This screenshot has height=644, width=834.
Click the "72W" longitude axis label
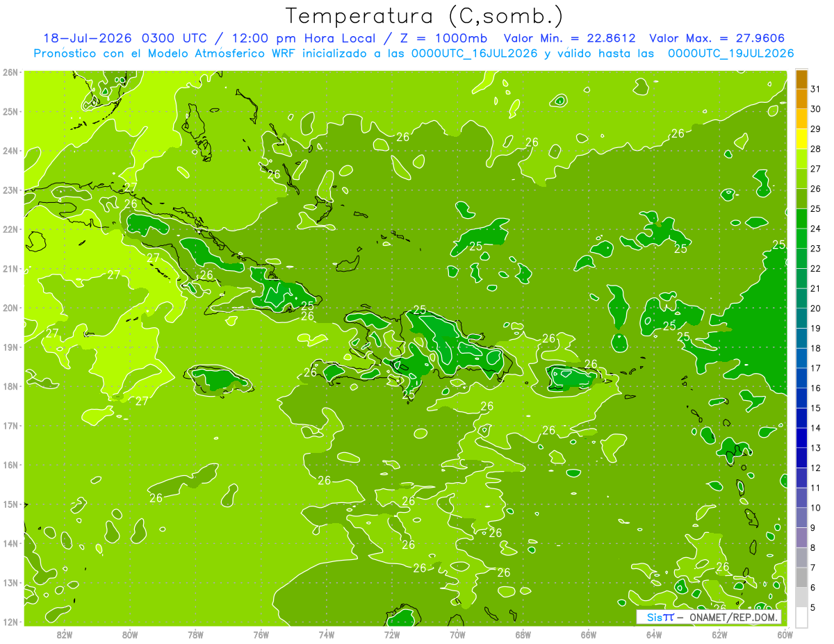pyautogui.click(x=392, y=634)
